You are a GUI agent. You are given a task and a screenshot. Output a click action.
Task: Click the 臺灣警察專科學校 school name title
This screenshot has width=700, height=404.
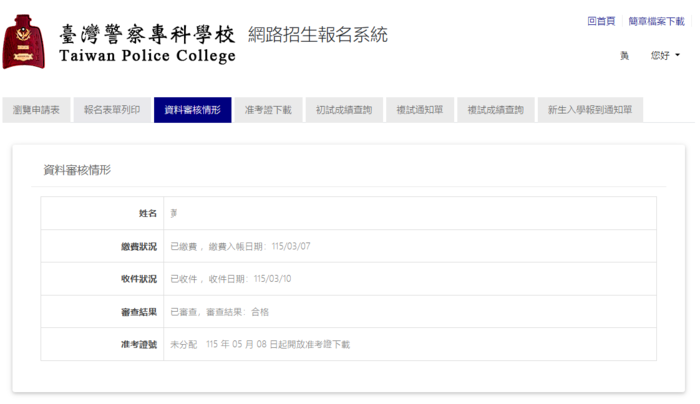pos(148,34)
